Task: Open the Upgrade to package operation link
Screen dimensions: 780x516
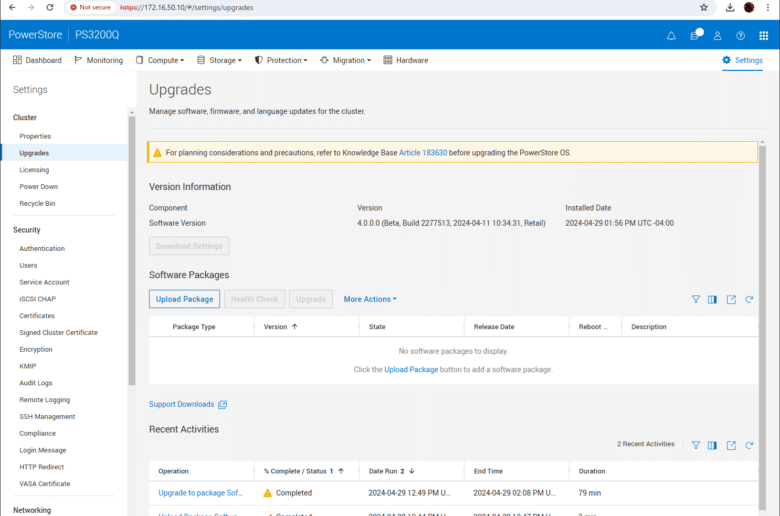Action: (x=200, y=493)
